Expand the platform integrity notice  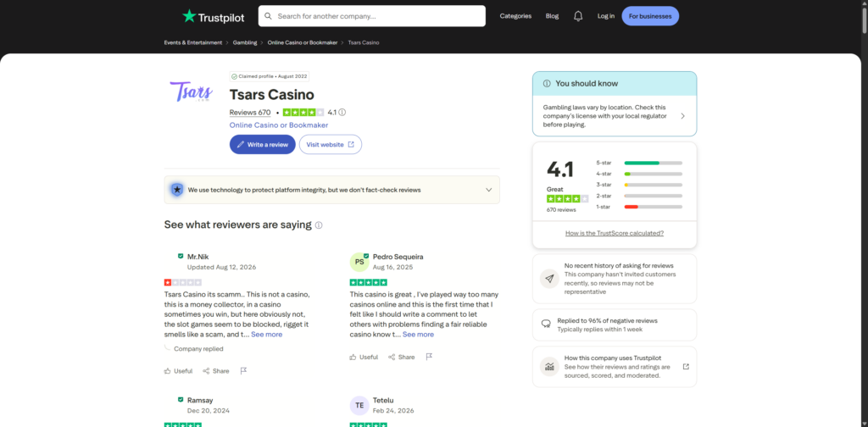point(489,190)
